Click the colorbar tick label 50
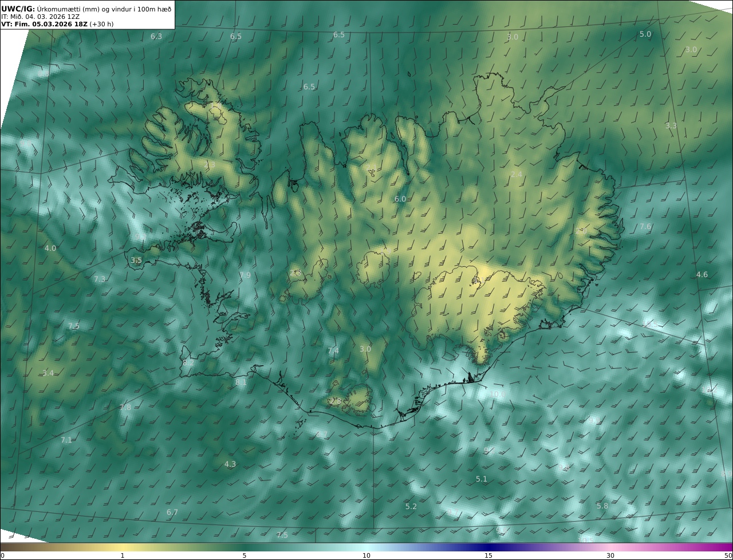Viewport: 733px width, 560px height. 728,555
